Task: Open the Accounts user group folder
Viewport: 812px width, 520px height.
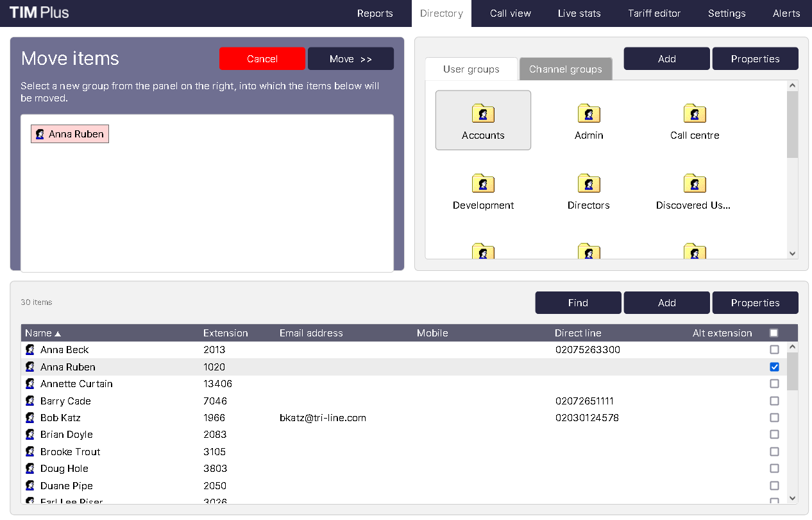Action: (x=483, y=121)
